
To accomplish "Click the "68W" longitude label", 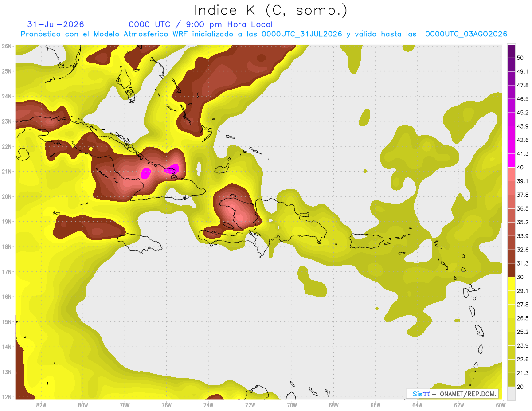I will click(333, 405).
